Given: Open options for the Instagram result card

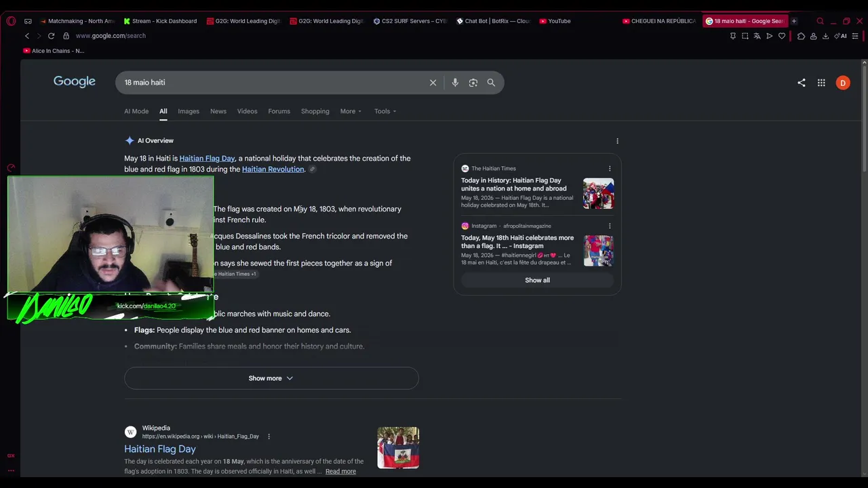Looking at the screenshot, I should click(610, 226).
